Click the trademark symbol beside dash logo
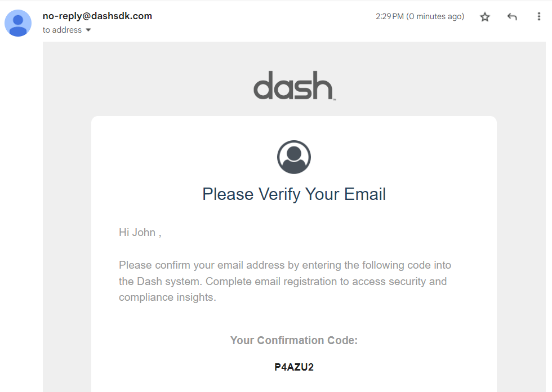The image size is (552, 392). (x=334, y=99)
